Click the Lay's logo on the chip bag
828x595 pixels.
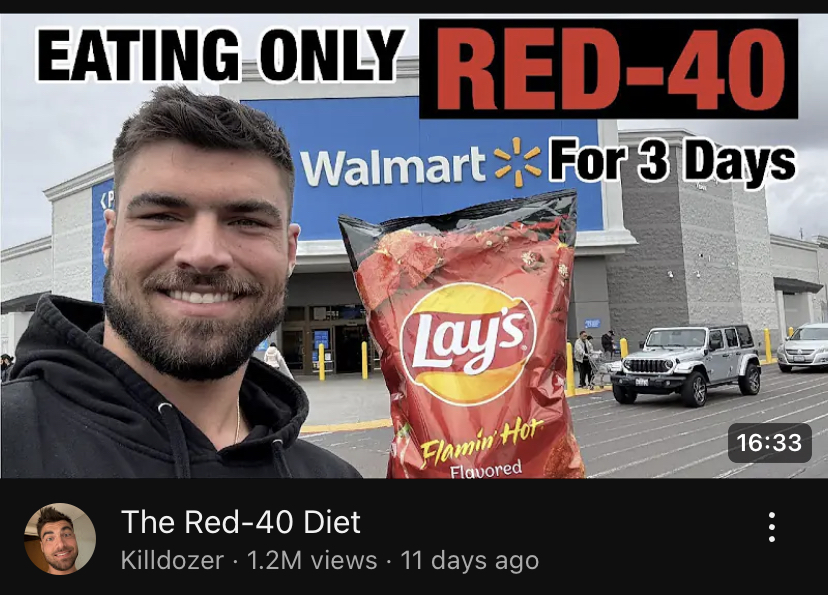pyautogui.click(x=467, y=343)
